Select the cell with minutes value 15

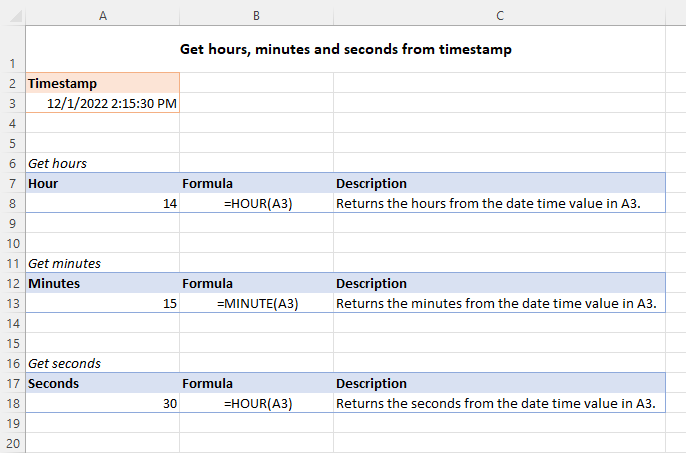point(102,303)
